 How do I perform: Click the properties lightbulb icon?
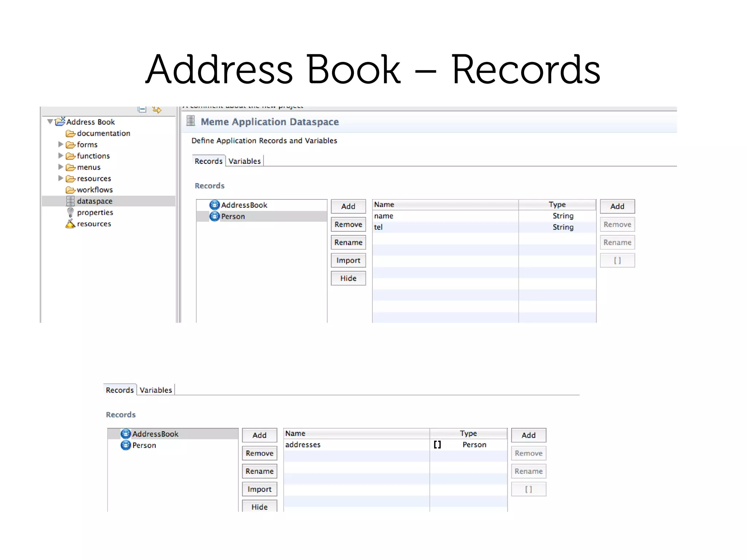point(70,212)
